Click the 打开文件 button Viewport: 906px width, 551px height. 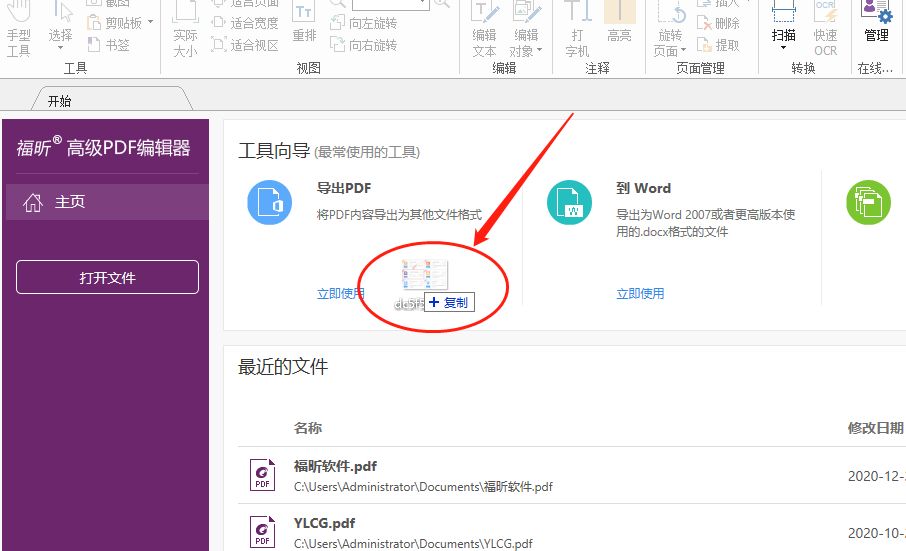(x=107, y=278)
